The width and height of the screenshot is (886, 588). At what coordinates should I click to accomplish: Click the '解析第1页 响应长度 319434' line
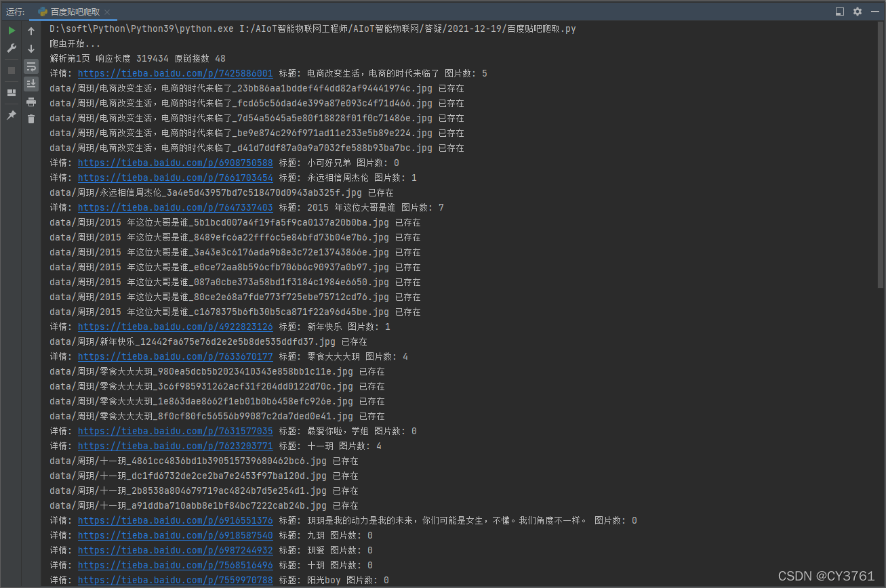click(138, 58)
